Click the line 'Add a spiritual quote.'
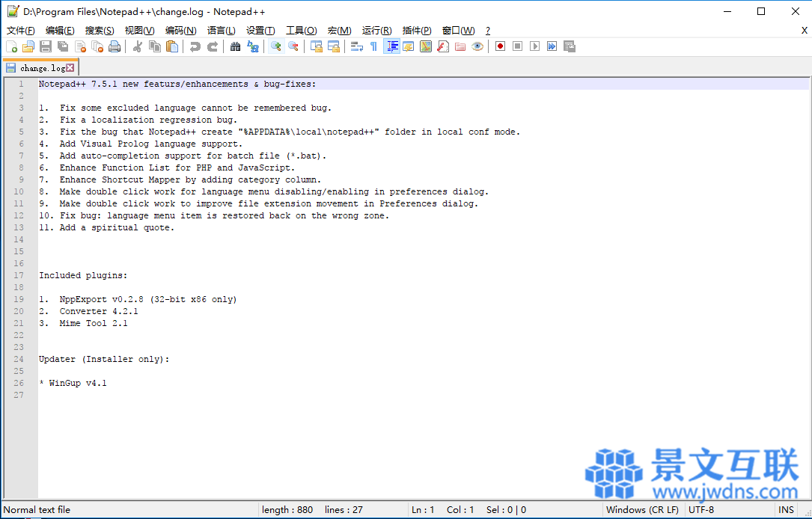 (x=117, y=227)
